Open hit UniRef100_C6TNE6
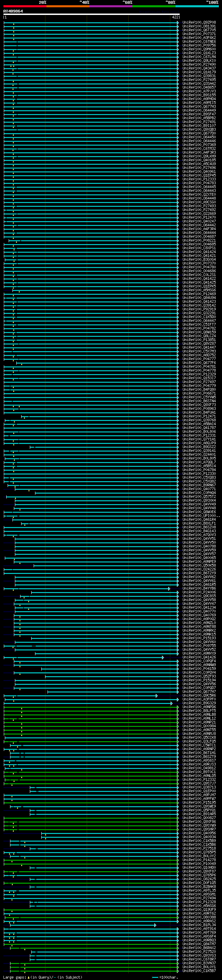 (199, 41)
